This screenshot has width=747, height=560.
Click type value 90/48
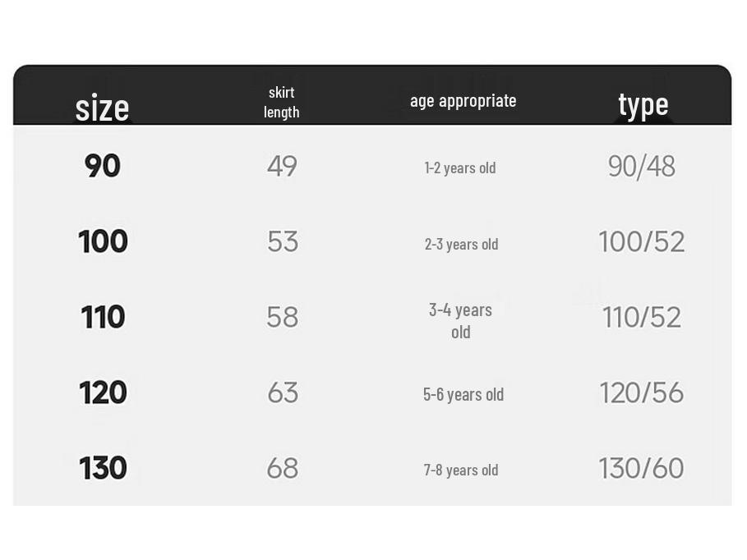[x=642, y=166]
